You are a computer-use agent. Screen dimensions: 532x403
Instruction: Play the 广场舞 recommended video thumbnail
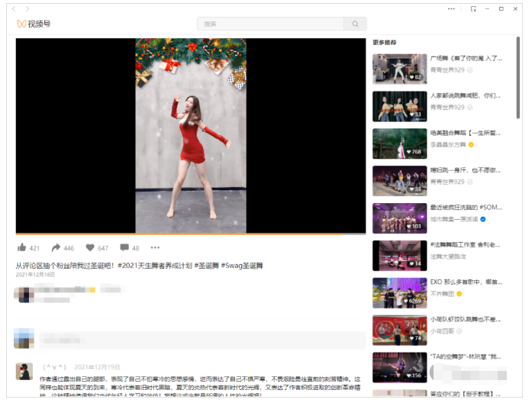click(x=399, y=69)
